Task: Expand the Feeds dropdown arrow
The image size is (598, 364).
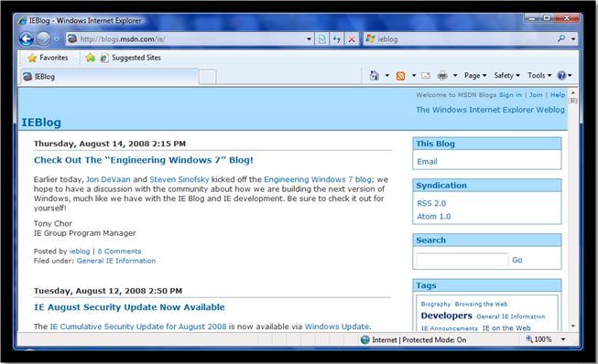Action: pyautogui.click(x=414, y=75)
